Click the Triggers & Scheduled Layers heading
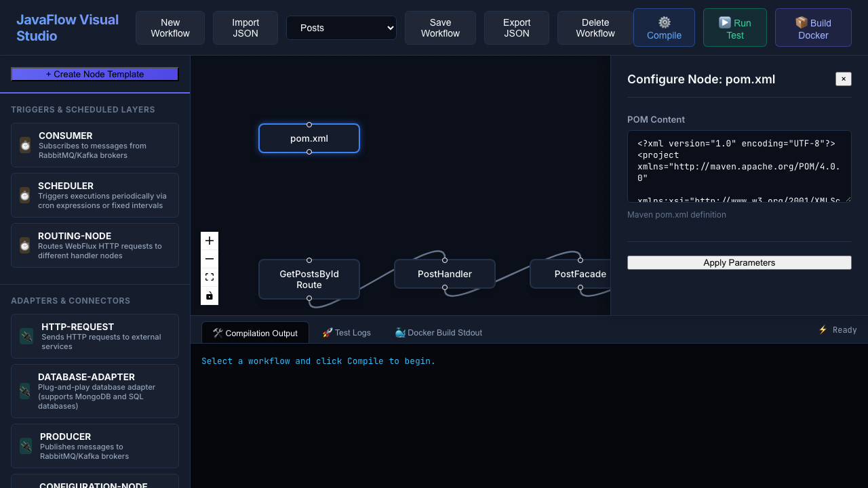 coord(83,110)
